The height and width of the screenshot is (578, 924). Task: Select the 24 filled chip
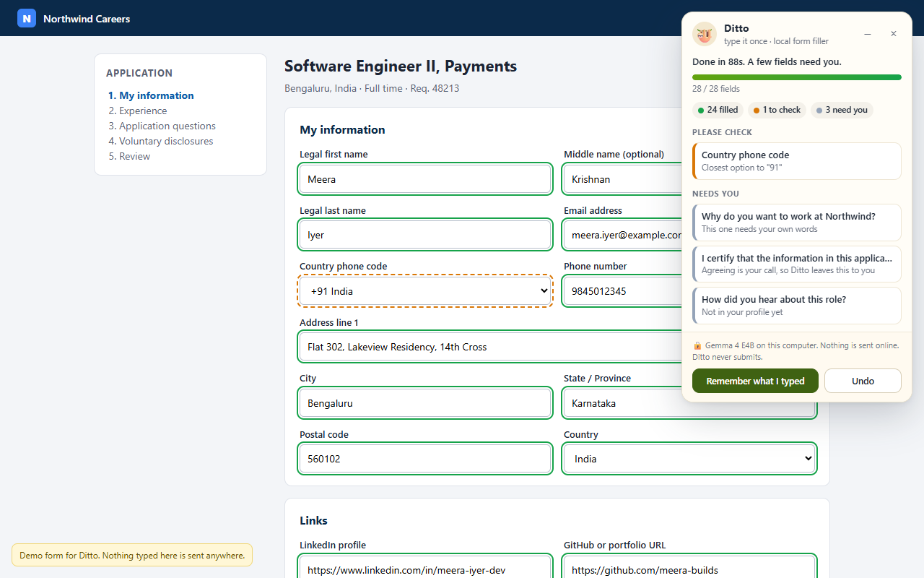click(718, 110)
